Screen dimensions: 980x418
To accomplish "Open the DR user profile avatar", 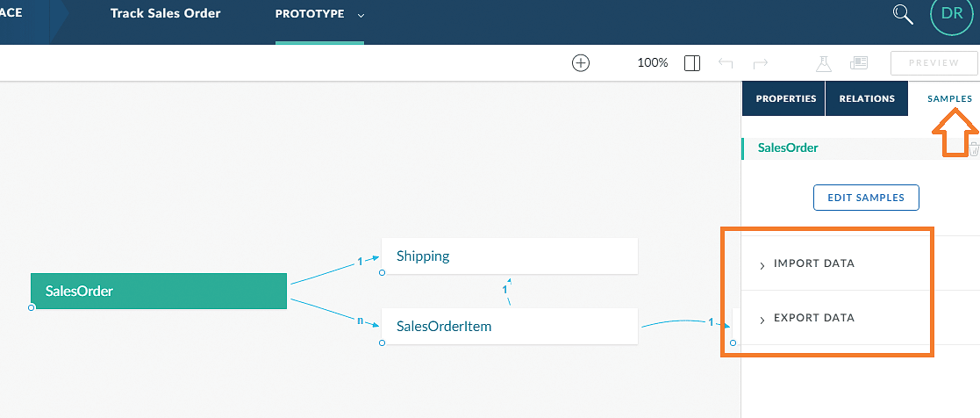I will click(951, 13).
